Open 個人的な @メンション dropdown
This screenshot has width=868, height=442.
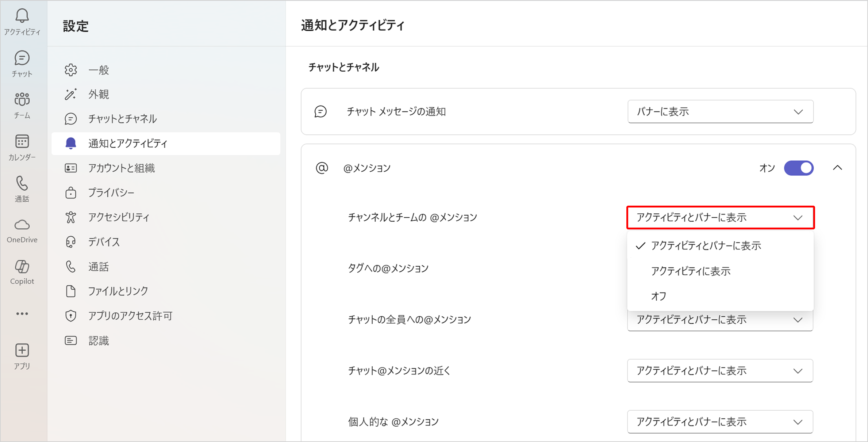point(720,422)
